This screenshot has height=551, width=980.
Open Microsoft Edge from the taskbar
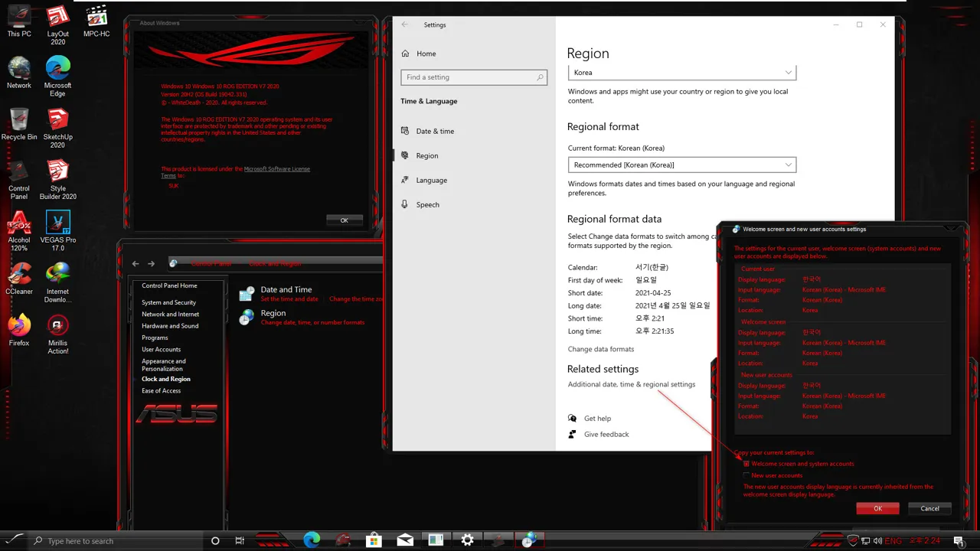coord(312,540)
